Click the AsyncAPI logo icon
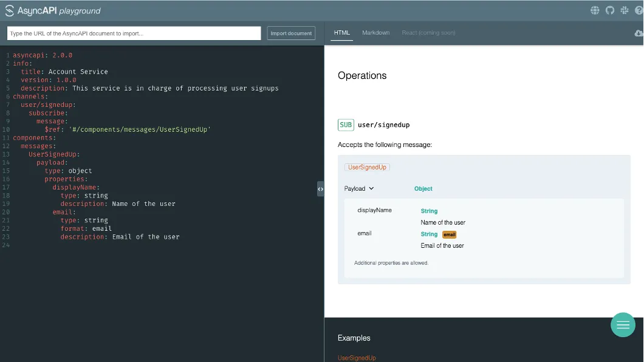The width and height of the screenshot is (644, 362). [x=10, y=10]
